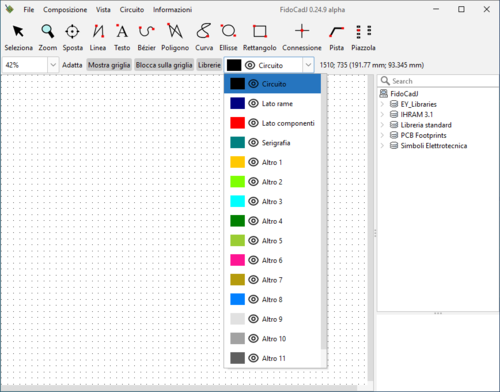Open the File menu
500x392 pixels.
pos(29,10)
